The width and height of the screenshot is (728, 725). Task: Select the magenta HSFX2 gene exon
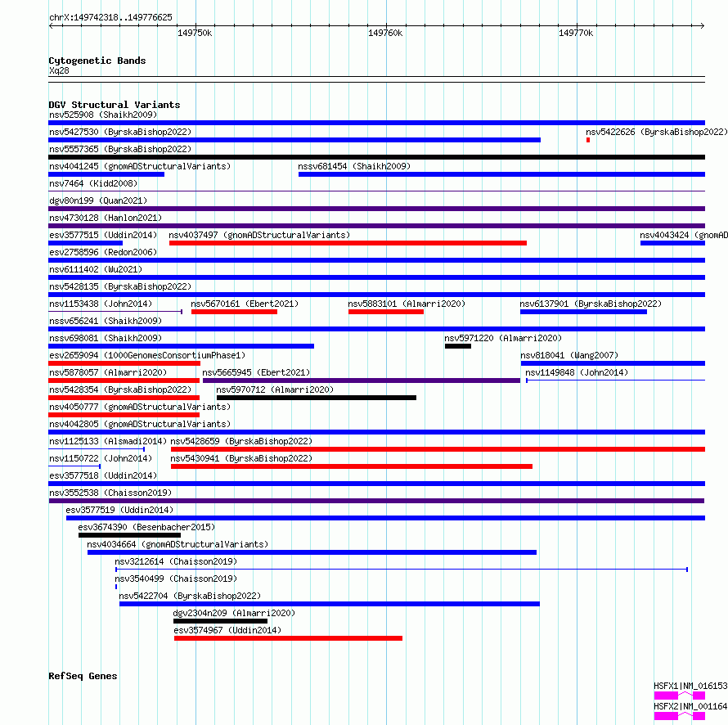click(666, 716)
